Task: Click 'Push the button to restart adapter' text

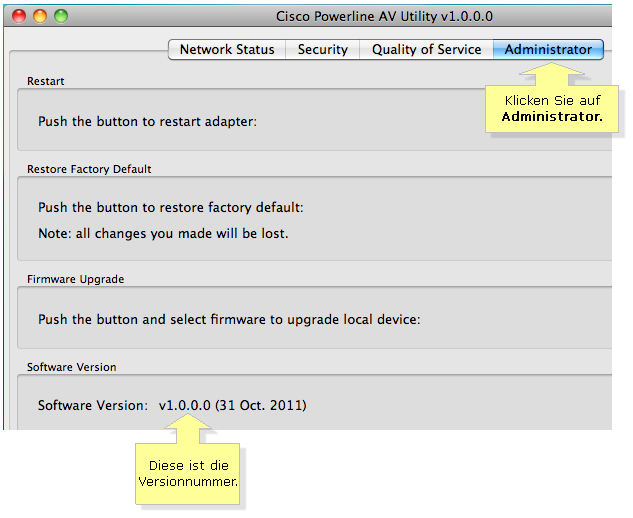Action: tap(147, 122)
